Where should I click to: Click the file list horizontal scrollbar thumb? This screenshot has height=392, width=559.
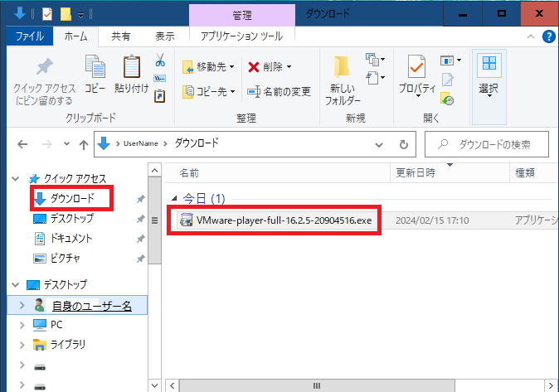click(317, 386)
